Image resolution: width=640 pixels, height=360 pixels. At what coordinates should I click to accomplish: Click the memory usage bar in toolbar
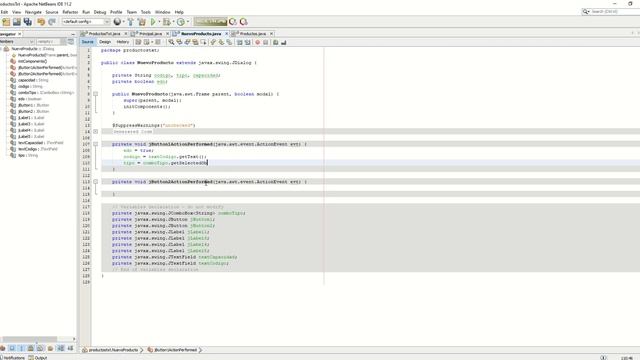(x=210, y=22)
